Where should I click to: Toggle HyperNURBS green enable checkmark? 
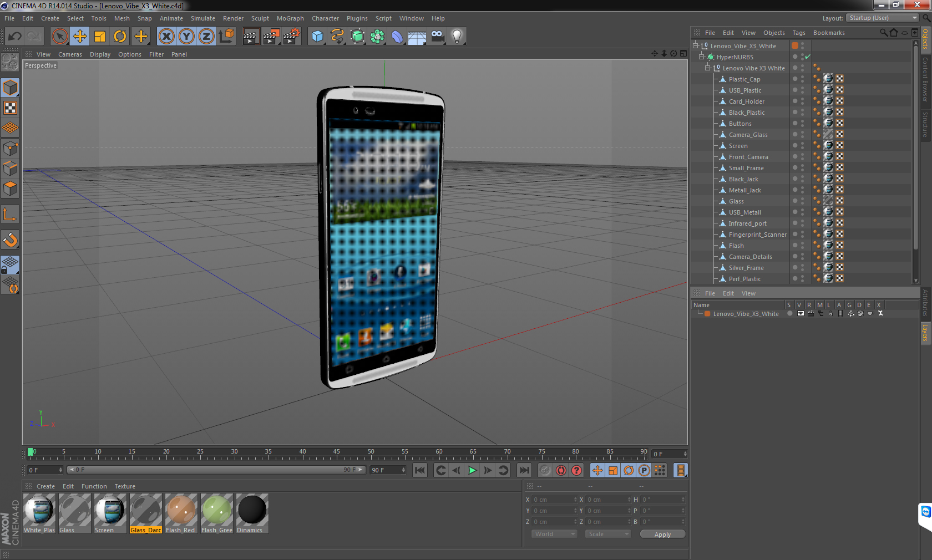808,57
